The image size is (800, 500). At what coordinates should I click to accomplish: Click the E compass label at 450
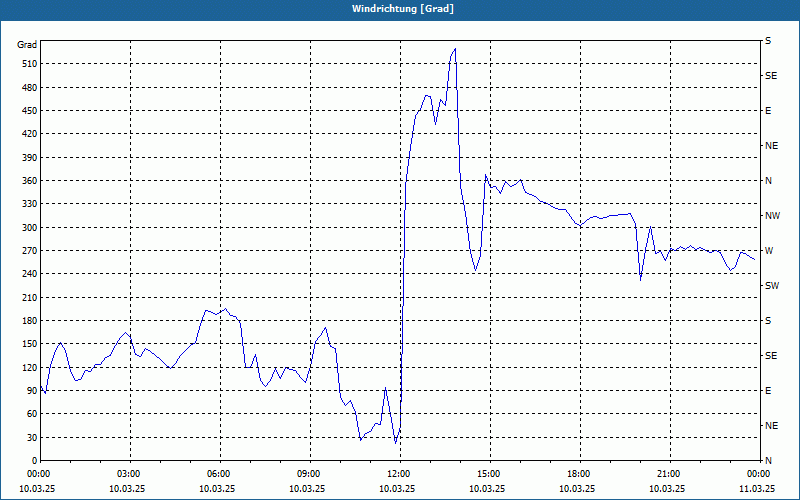point(768,111)
